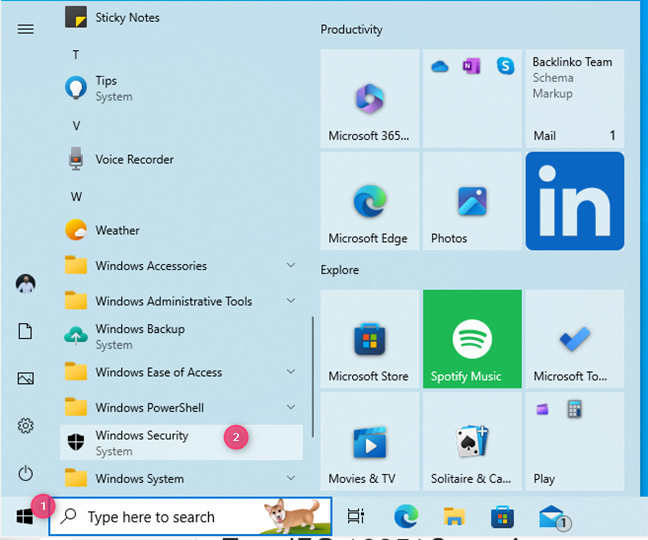Launch the Solitaire & Casual Games tile
Viewport: 648px width, 540px height.
472,441
